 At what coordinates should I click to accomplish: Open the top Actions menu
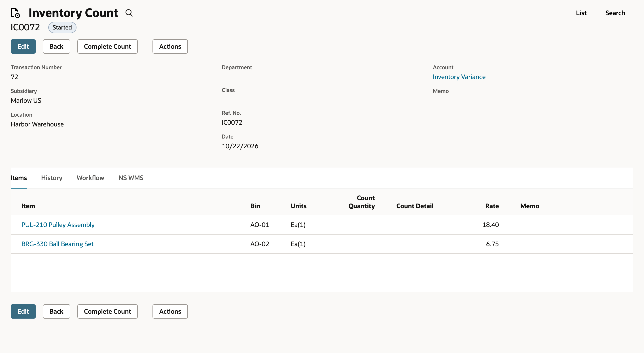(x=170, y=46)
